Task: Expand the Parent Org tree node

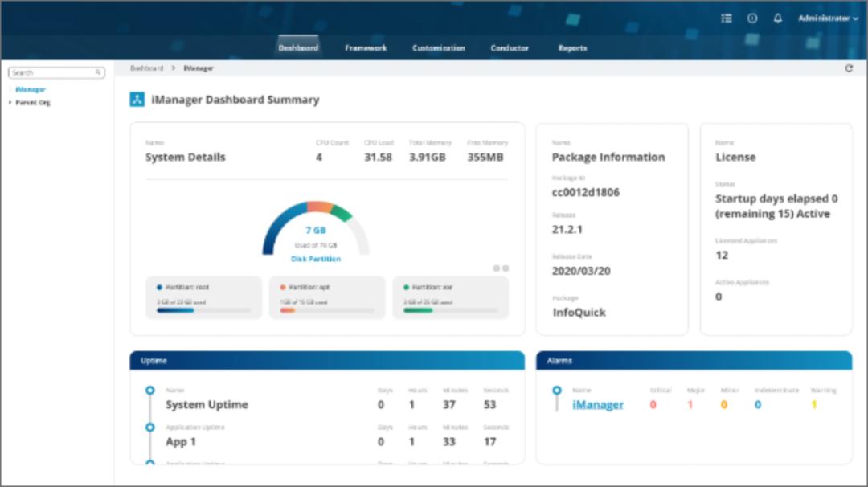Action: (10, 103)
